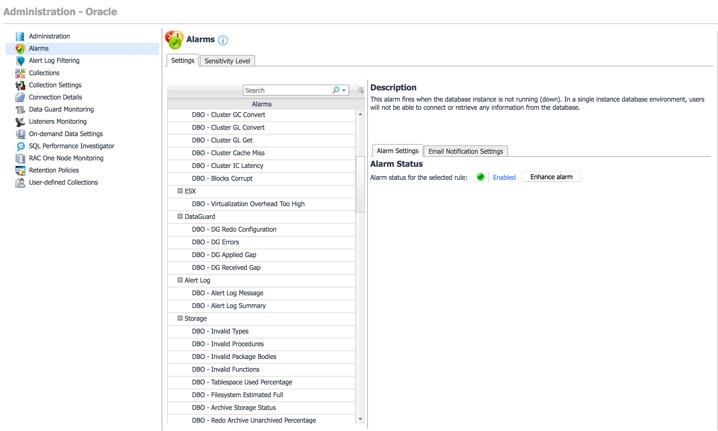Open Retention Policies page
The width and height of the screenshot is (718, 431).
(x=54, y=170)
